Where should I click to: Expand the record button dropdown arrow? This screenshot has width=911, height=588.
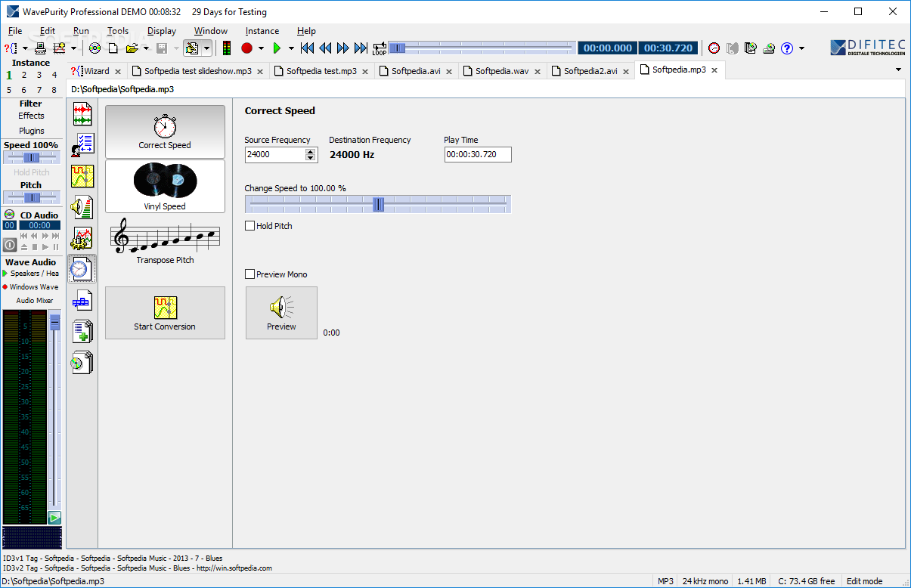[x=261, y=48]
